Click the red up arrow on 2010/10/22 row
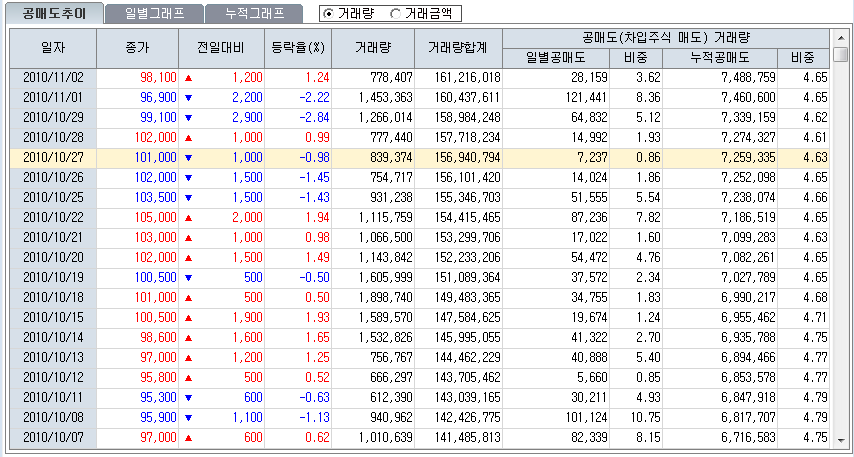The width and height of the screenshot is (854, 457). coord(188,217)
